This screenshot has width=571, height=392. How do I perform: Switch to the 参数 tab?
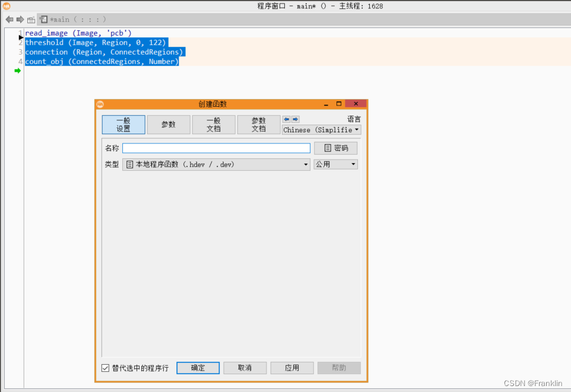(168, 125)
